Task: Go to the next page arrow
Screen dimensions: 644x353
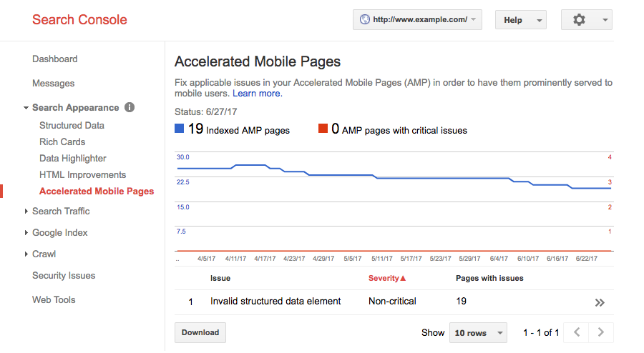Action: click(x=601, y=332)
